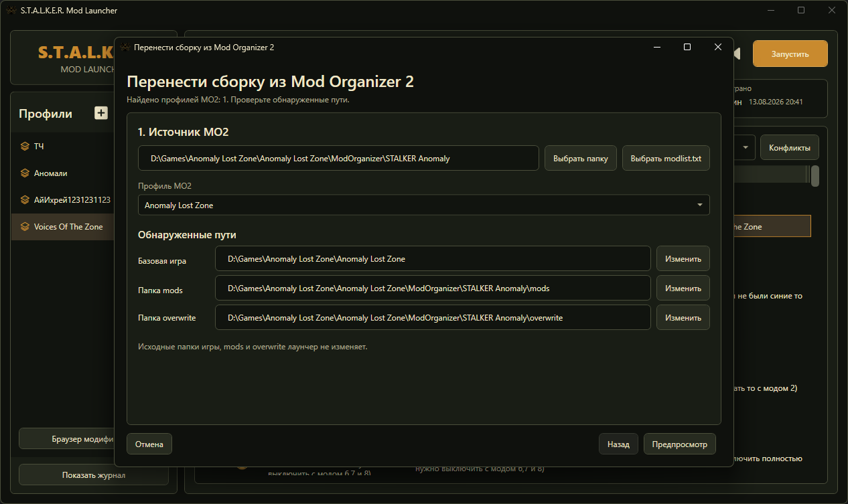Maximize the Mod Organizer 2 import dialog

(x=687, y=48)
